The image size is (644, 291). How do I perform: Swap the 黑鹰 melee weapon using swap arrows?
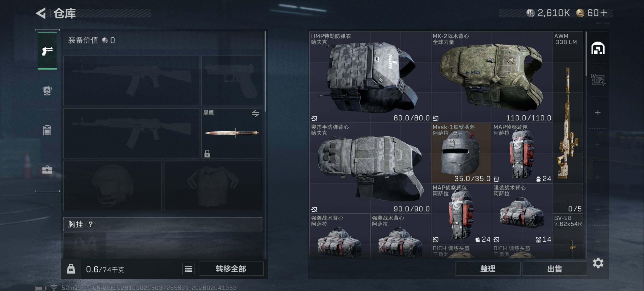(255, 113)
